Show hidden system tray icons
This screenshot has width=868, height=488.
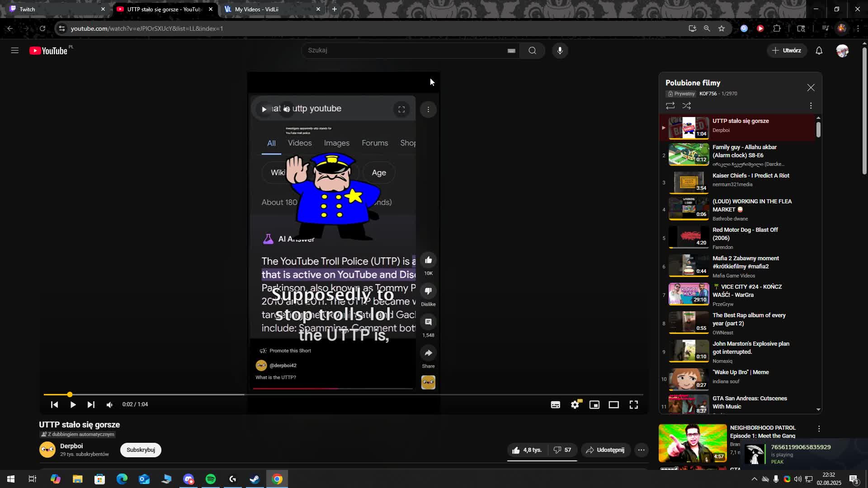[754, 479]
